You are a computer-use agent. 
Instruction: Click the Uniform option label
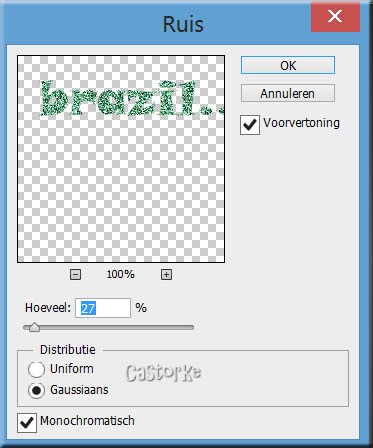[x=72, y=369]
